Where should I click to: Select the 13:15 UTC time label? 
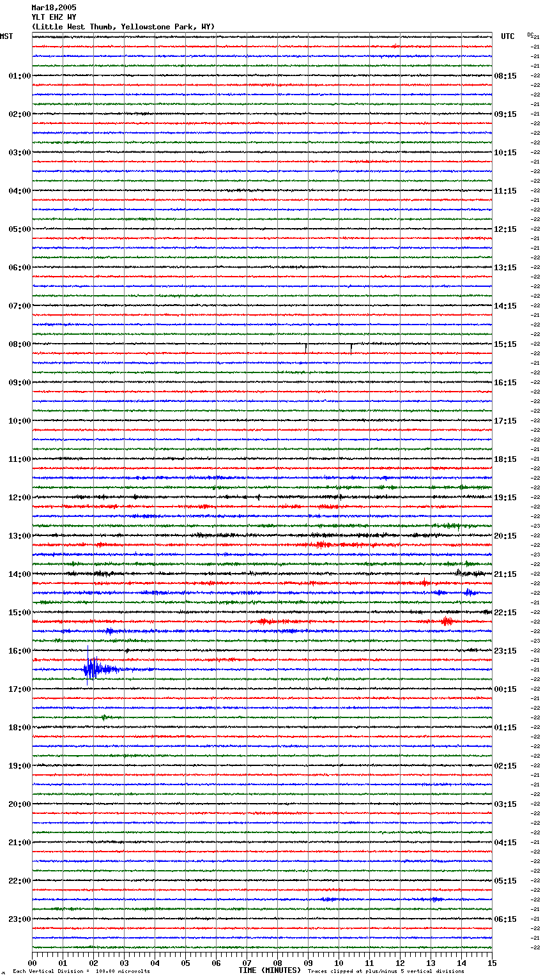pos(505,268)
